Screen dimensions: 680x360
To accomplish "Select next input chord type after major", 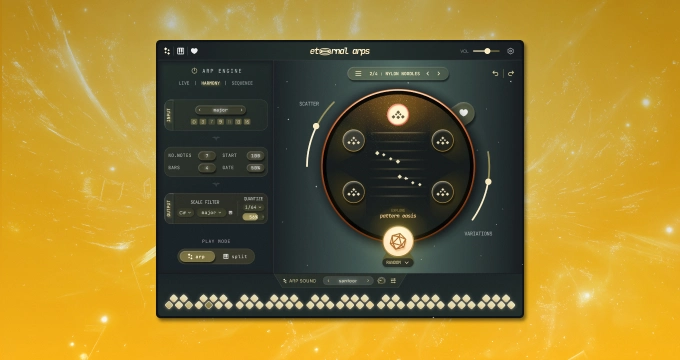I will pyautogui.click(x=242, y=110).
